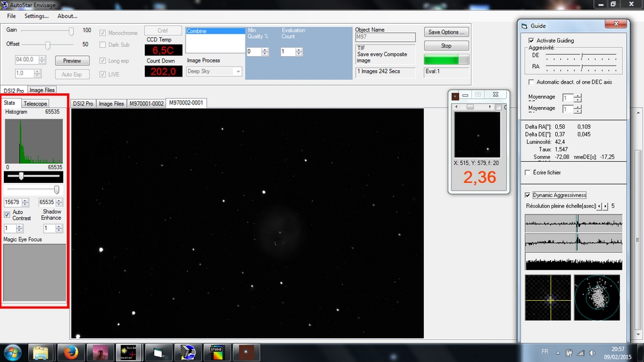Click the Auto Exp button
This screenshot has height=362, width=644.
click(x=72, y=74)
